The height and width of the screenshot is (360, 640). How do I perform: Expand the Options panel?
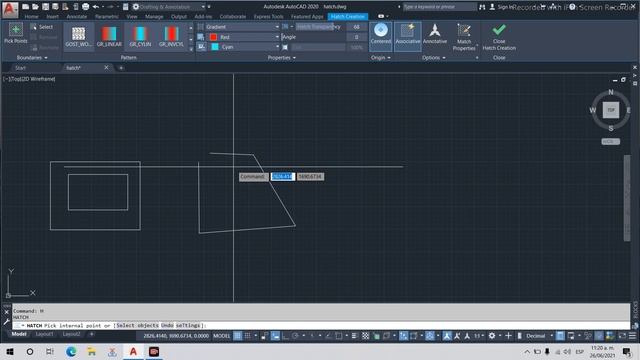[433, 58]
